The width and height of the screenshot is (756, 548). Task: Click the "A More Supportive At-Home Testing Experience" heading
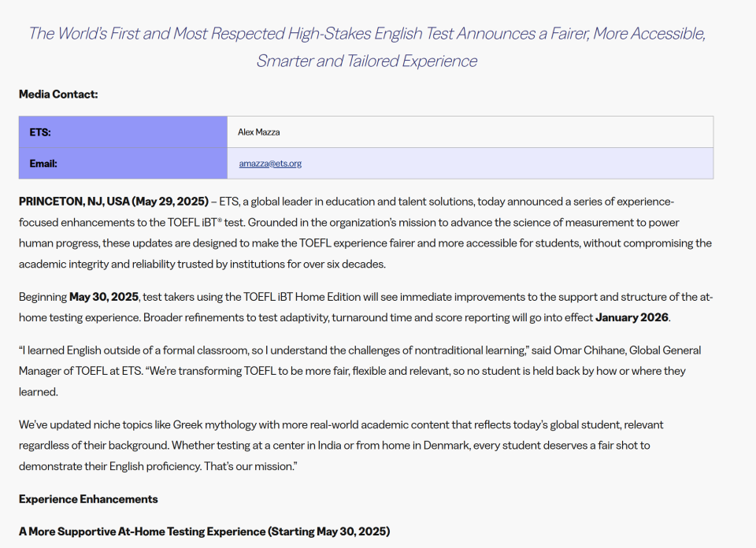[x=205, y=531]
